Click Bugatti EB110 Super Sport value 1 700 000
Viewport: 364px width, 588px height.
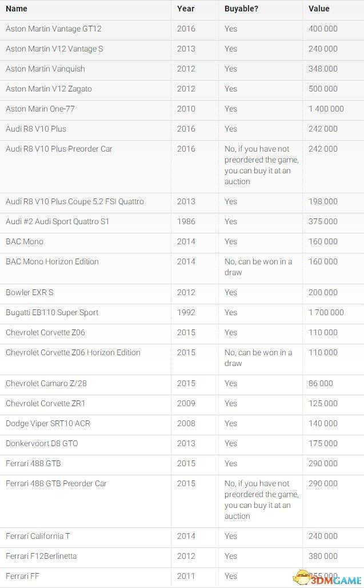326,312
